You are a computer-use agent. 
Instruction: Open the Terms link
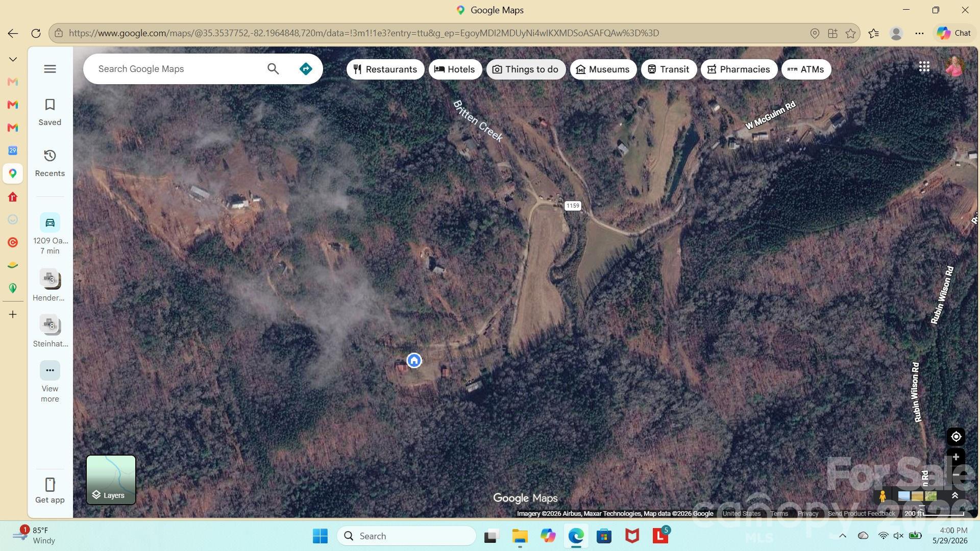(779, 514)
